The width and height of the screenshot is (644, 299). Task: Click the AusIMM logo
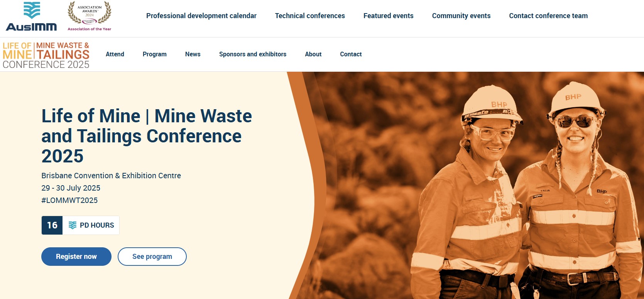coord(31,16)
